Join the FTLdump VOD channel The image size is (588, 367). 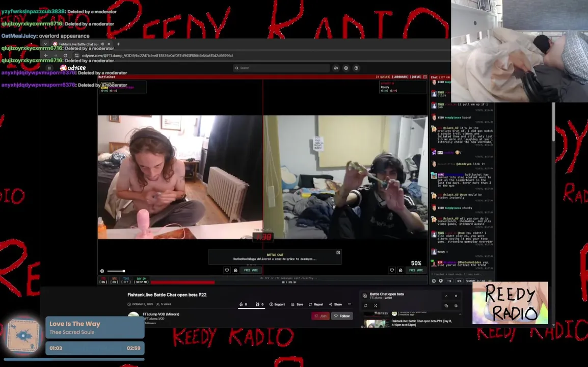tap(320, 316)
